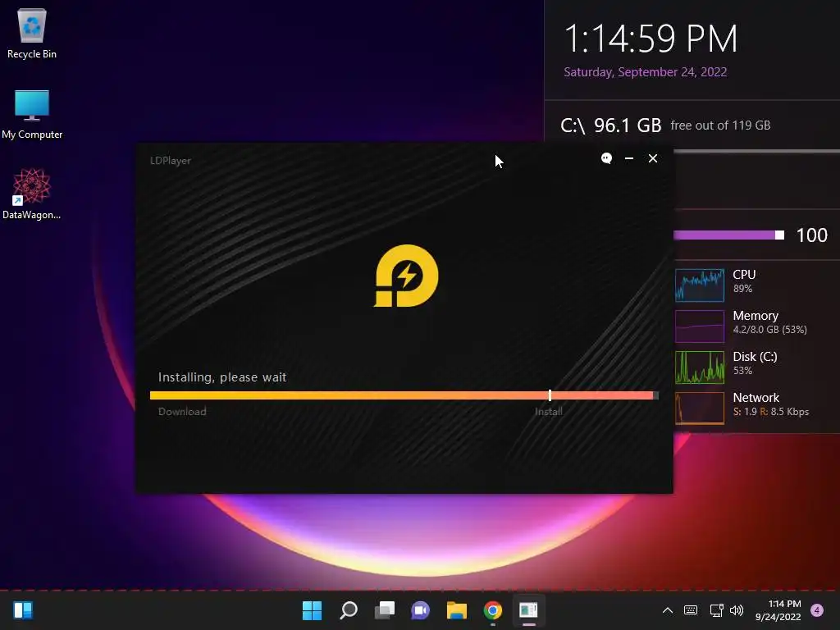This screenshot has width=840, height=630.
Task: Select the My Computer desktop icon
Action: [32, 114]
